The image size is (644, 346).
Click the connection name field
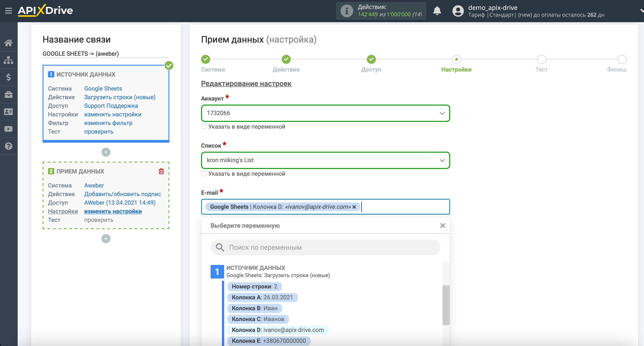106,53
